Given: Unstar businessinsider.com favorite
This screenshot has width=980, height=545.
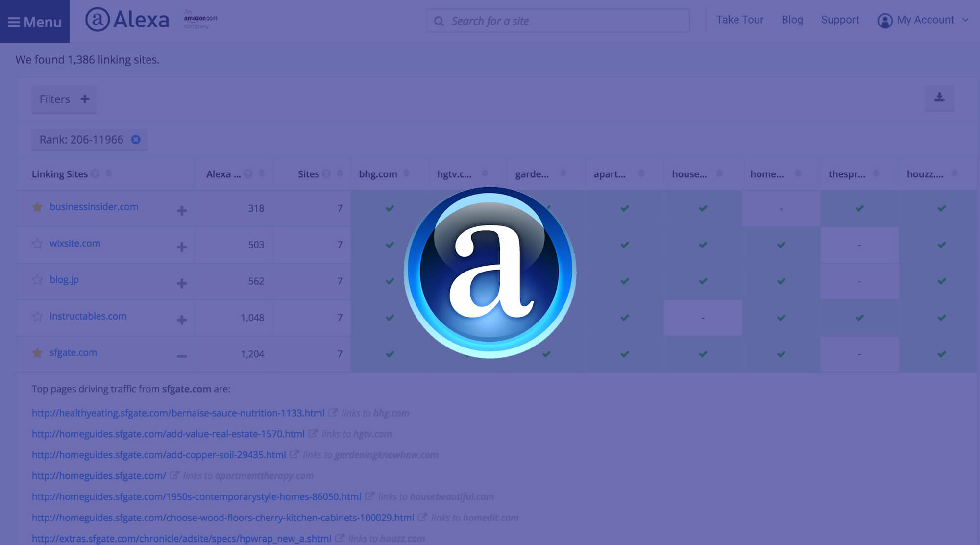Looking at the screenshot, I should tap(37, 207).
